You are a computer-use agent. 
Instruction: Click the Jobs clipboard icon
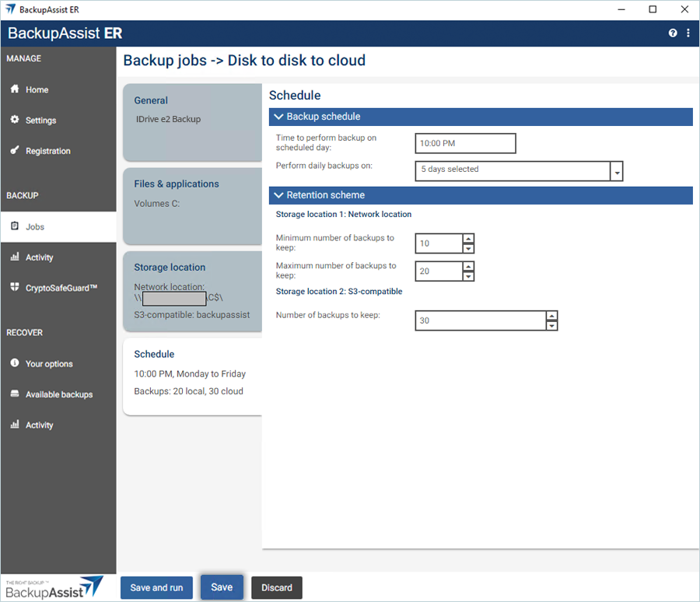click(x=15, y=226)
